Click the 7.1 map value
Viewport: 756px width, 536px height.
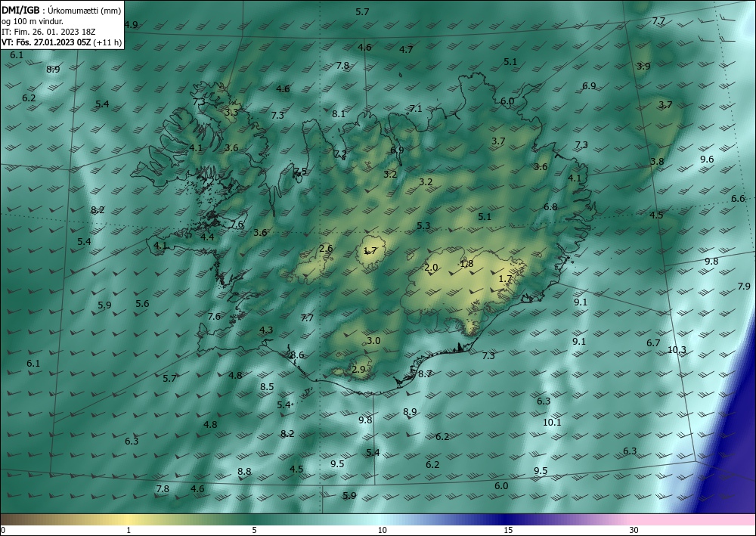tap(416, 108)
